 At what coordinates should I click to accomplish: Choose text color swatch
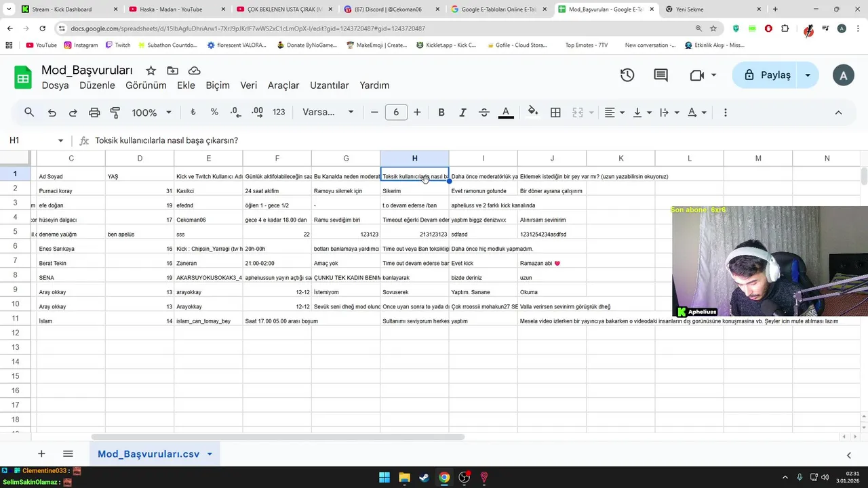click(x=506, y=113)
